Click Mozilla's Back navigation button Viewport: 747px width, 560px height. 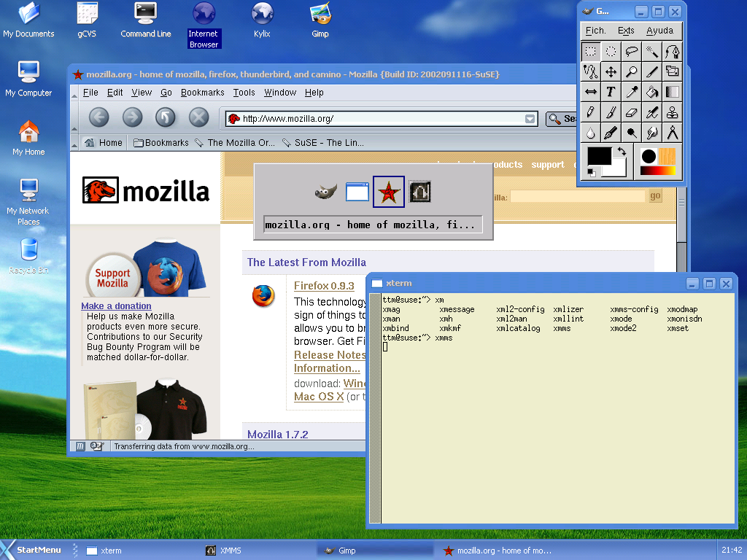(x=99, y=117)
